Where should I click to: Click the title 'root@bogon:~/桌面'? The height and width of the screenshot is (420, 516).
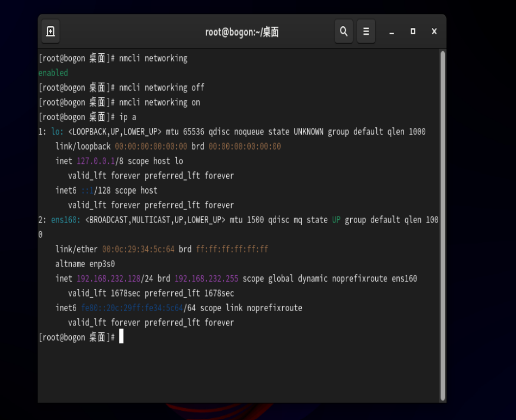click(x=242, y=32)
